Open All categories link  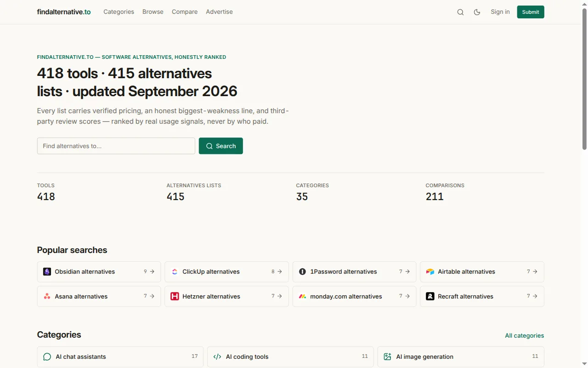click(525, 335)
